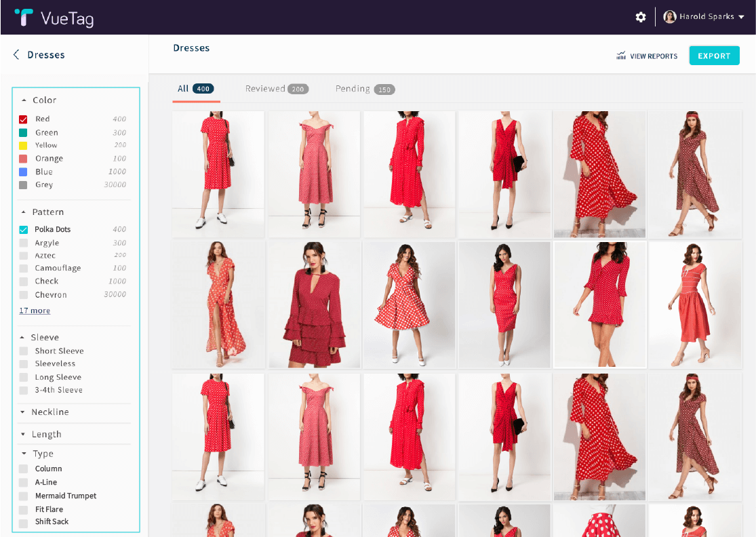
Task: Click the "1000" count beside Blue
Action: click(x=117, y=172)
